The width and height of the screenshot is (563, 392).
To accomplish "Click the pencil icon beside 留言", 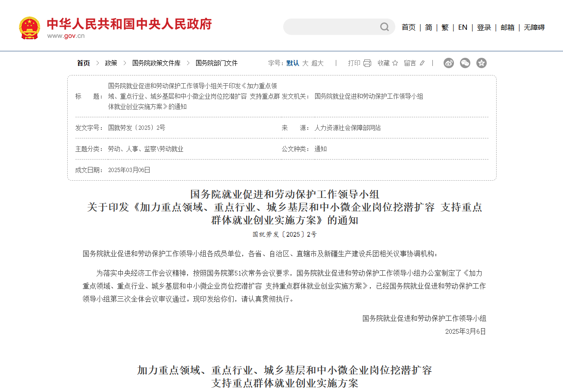I will tap(421, 63).
